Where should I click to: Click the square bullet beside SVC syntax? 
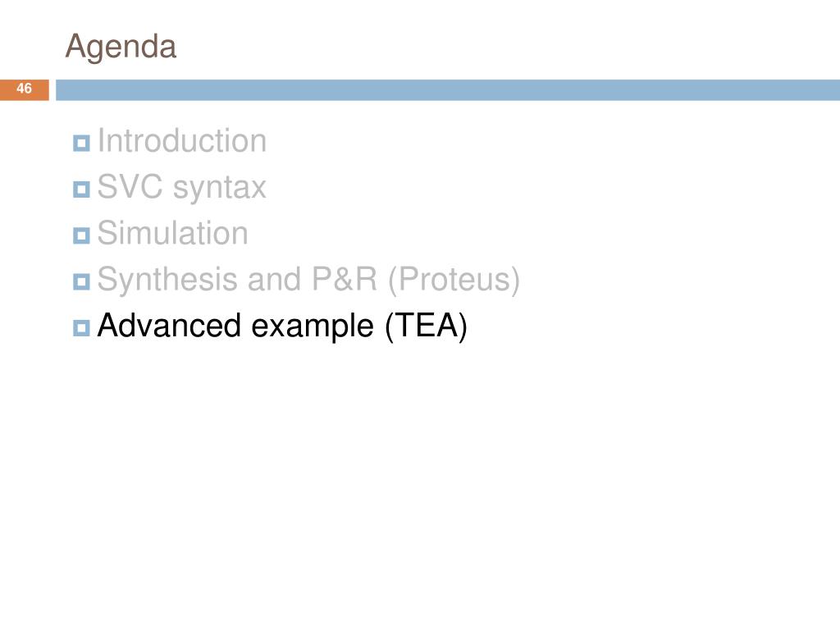[x=81, y=189]
